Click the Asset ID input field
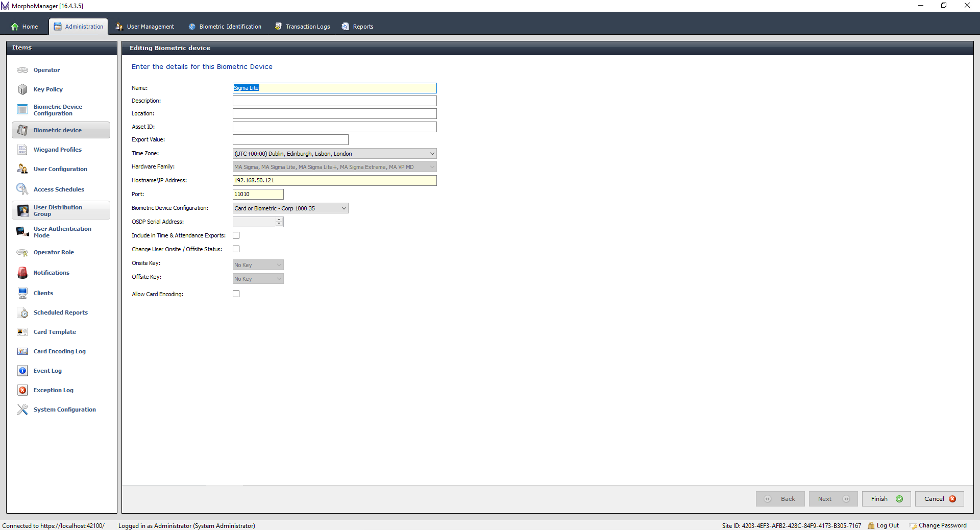This screenshot has width=980, height=530. [x=335, y=127]
